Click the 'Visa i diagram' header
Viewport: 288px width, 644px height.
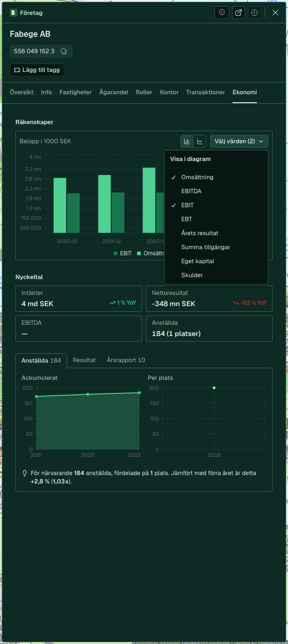coord(191,159)
